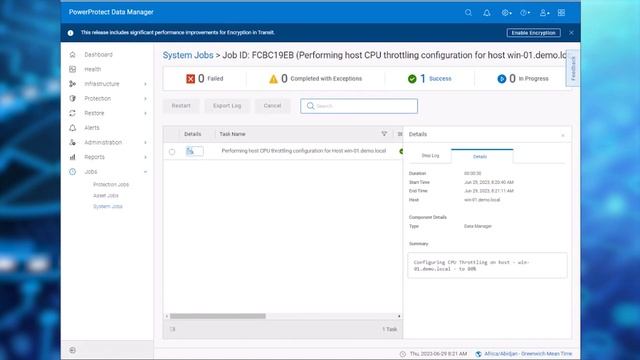Open Alerts in sidebar
Screen dimensions: 640x360
click(92, 128)
